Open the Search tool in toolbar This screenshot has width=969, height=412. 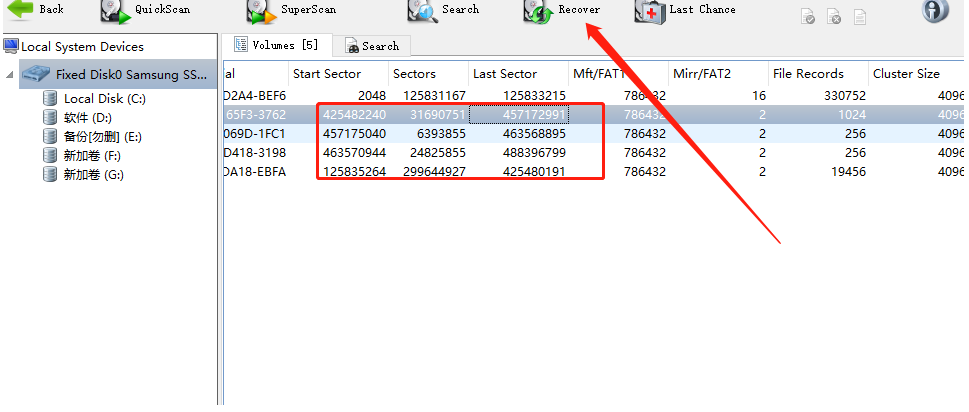tap(442, 11)
